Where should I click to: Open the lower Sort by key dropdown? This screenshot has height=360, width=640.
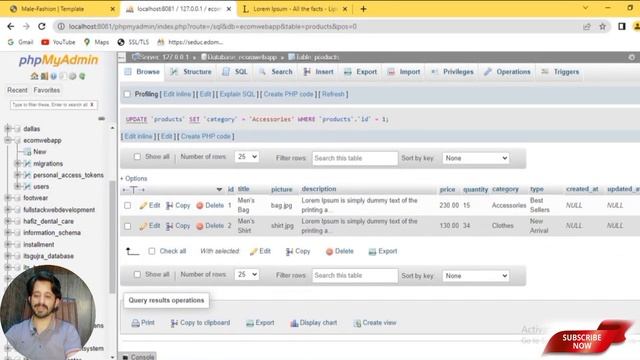[476, 276]
